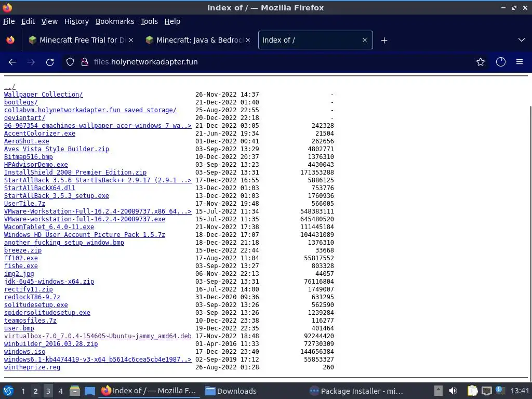The height and width of the screenshot is (399, 532).
Task: Open the View menu
Action: 49,21
